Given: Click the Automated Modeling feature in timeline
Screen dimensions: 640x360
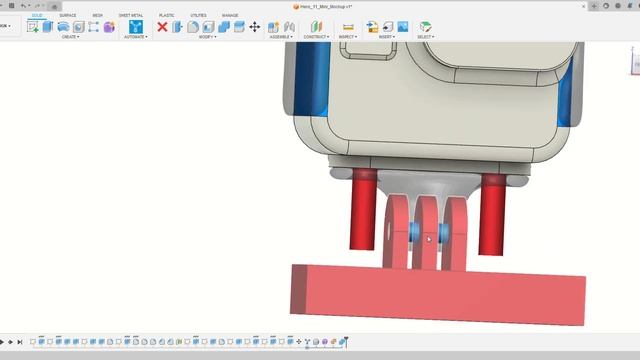Looking at the screenshot, I should [307, 342].
